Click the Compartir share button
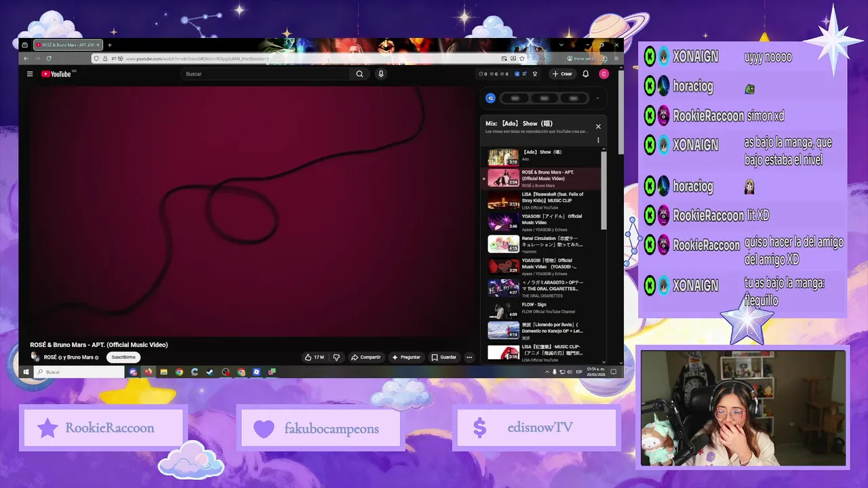868x488 pixels. [x=366, y=357]
